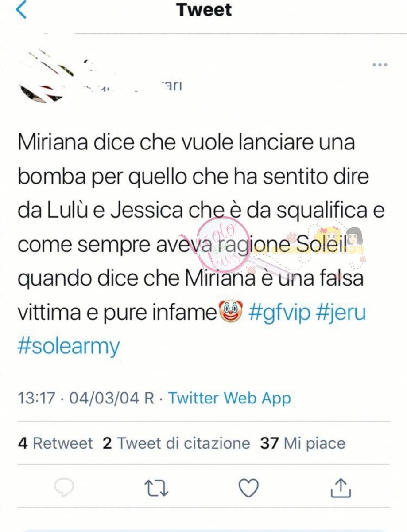Open the #jeru hashtag
407x532 pixels.
[341, 313]
